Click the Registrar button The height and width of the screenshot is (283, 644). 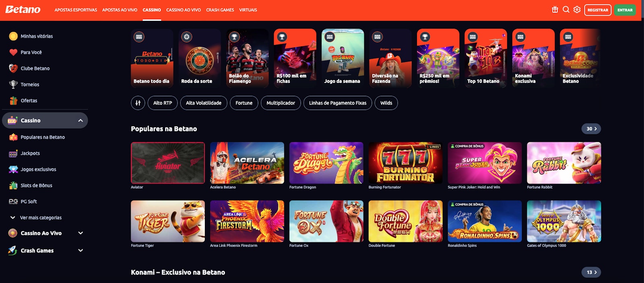pos(598,10)
